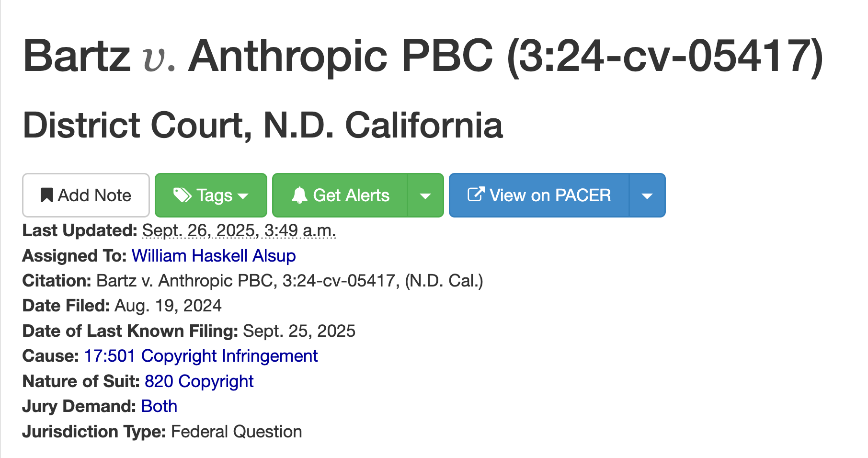Click the Federal Question jurisdiction type text
868x458 pixels.
pyautogui.click(x=236, y=432)
